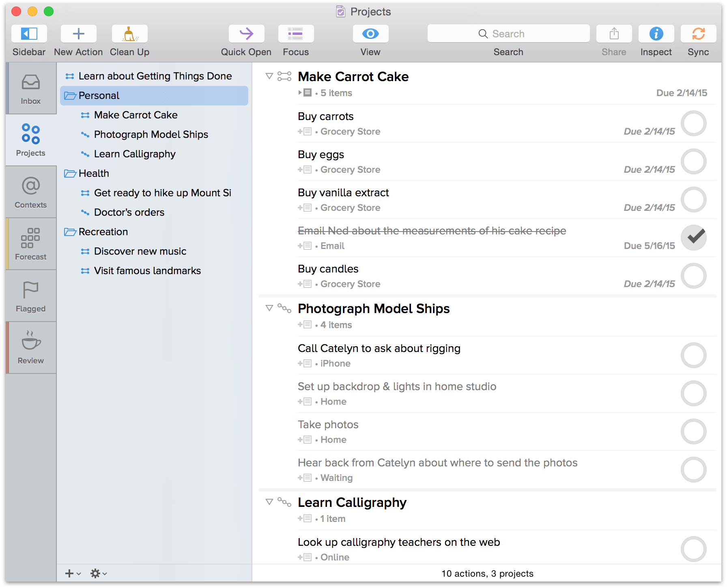
Task: Click the Make Carrot Cake parallel project icon
Action: (284, 76)
